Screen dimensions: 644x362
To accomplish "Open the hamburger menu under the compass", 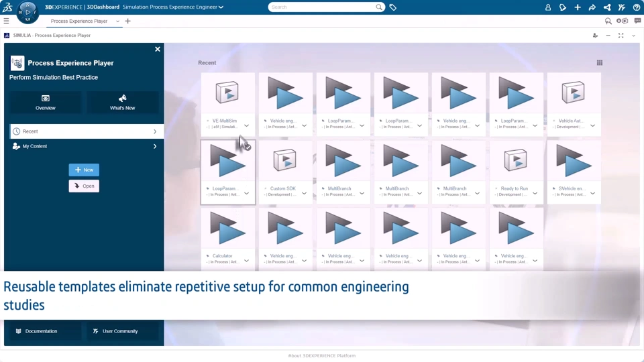I will click(x=6, y=21).
